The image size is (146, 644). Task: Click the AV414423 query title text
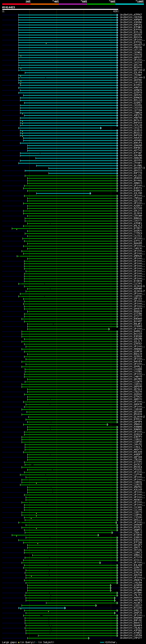point(8,7)
